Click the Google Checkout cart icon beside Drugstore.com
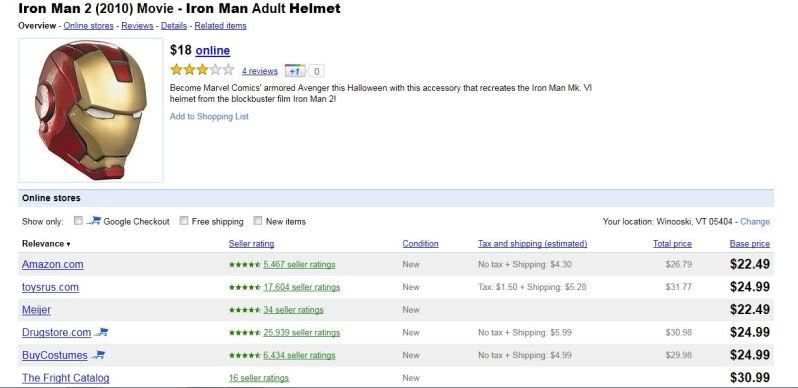This screenshot has height=388, width=798. (102, 332)
